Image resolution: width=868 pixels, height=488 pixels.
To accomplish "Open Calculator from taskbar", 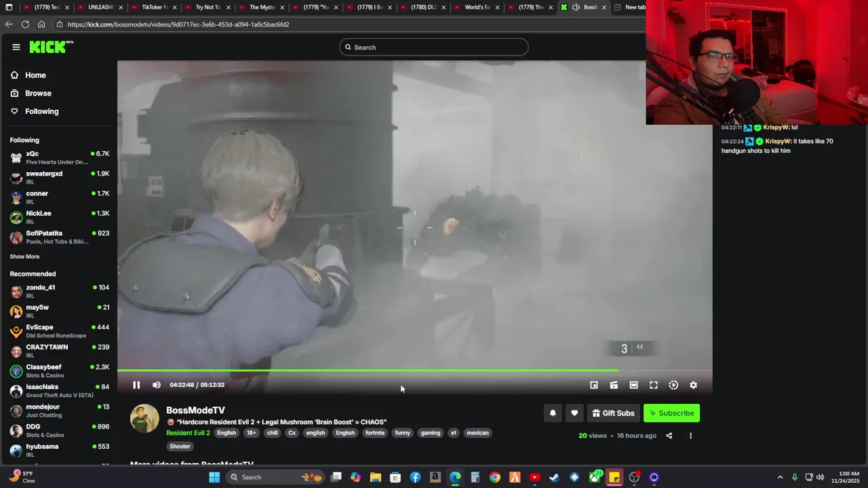I will (475, 477).
